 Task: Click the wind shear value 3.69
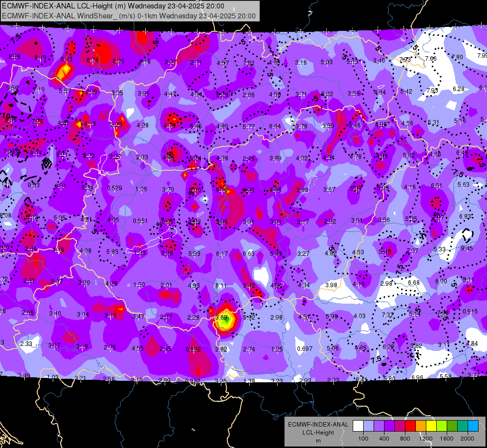coord(221,318)
